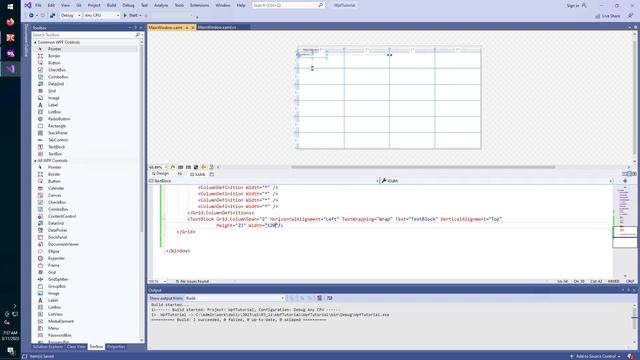Open the Show output from Build dropdown

click(235, 298)
